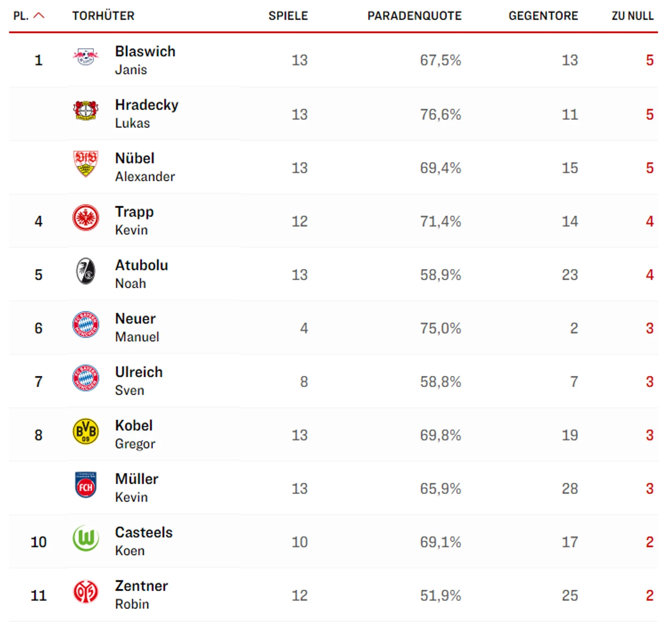
Task: Click the Eintracht Frankfurt eagle logo
Action: click(x=86, y=218)
